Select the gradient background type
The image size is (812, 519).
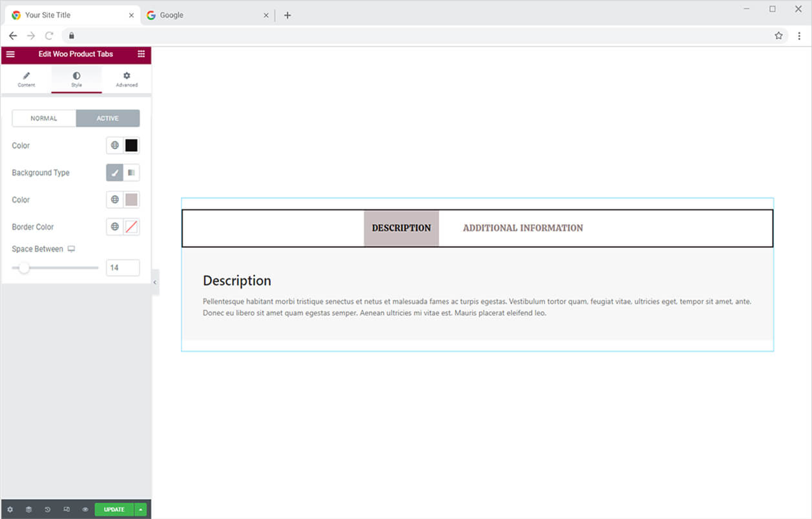(x=131, y=172)
